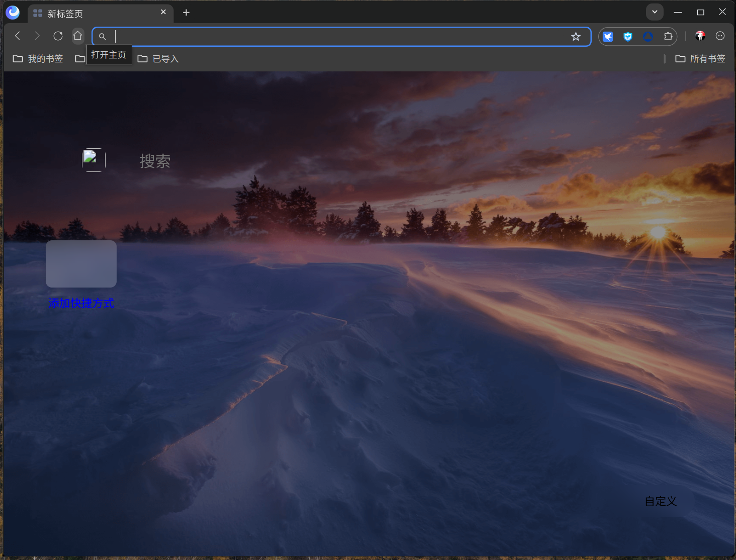Click the forward navigation arrow

click(x=37, y=36)
